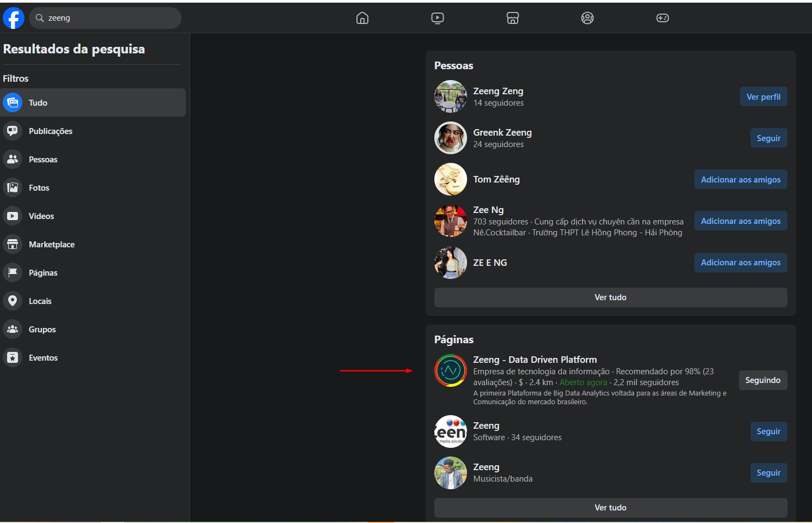Viewport: 812px width, 523px height.
Task: Open the Groups icon in top bar
Action: (587, 18)
